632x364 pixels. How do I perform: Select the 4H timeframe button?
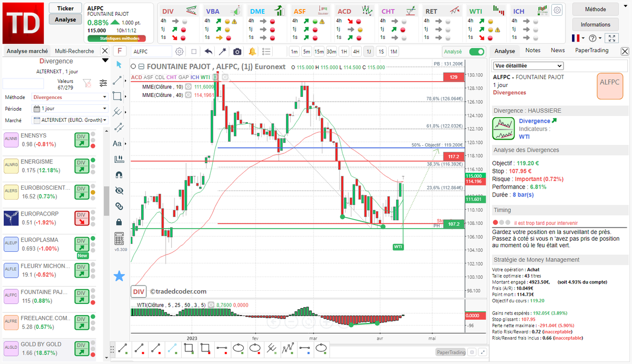pos(356,52)
